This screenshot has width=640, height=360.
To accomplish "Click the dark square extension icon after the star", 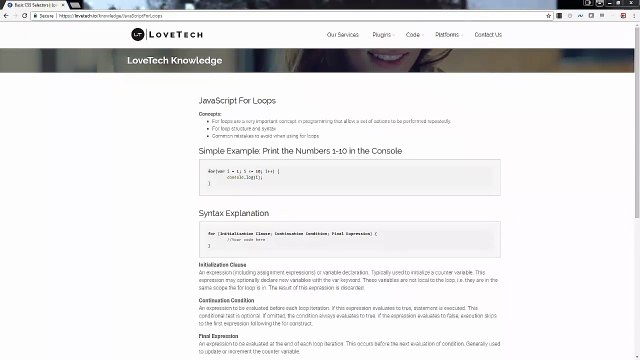I will click(x=559, y=16).
